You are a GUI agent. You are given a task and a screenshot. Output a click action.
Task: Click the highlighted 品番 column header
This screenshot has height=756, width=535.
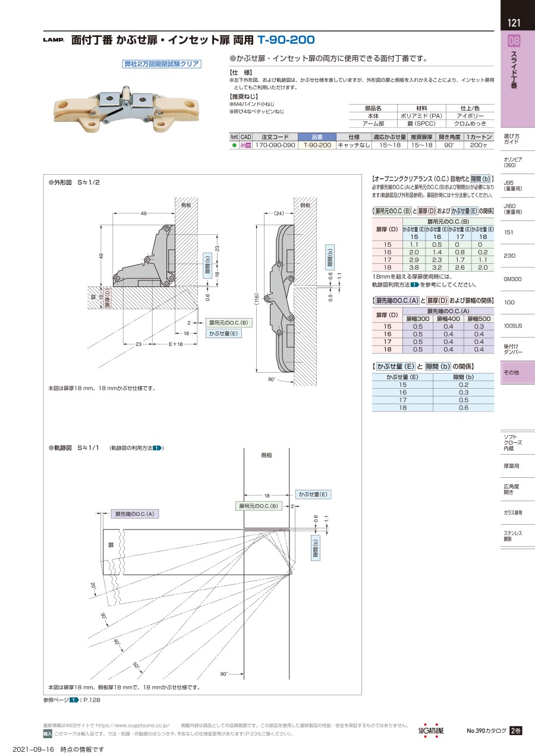pyautogui.click(x=316, y=137)
